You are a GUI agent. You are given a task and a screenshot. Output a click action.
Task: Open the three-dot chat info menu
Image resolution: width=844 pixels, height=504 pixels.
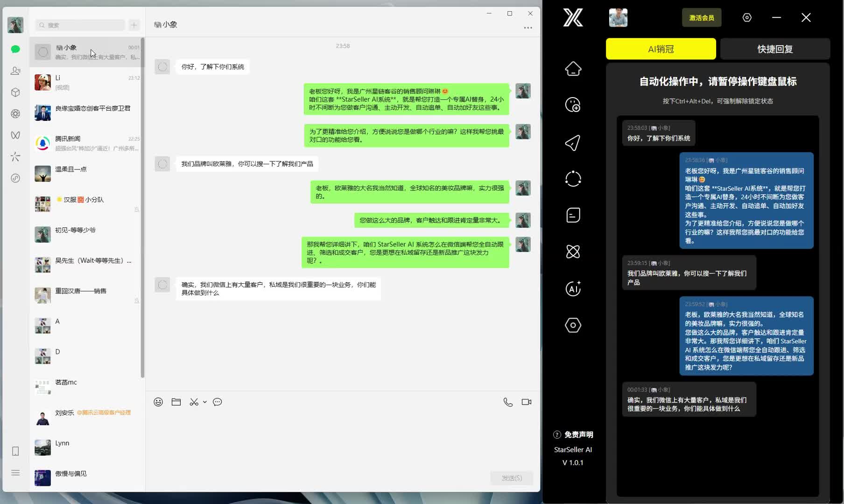528,28
